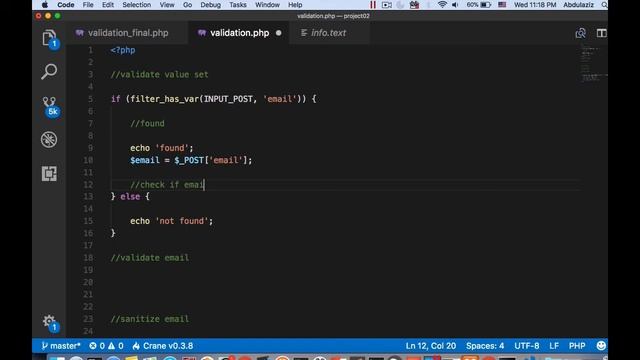The height and width of the screenshot is (360, 640).
Task: Click the '//validate value set' comment
Action: 159,75
